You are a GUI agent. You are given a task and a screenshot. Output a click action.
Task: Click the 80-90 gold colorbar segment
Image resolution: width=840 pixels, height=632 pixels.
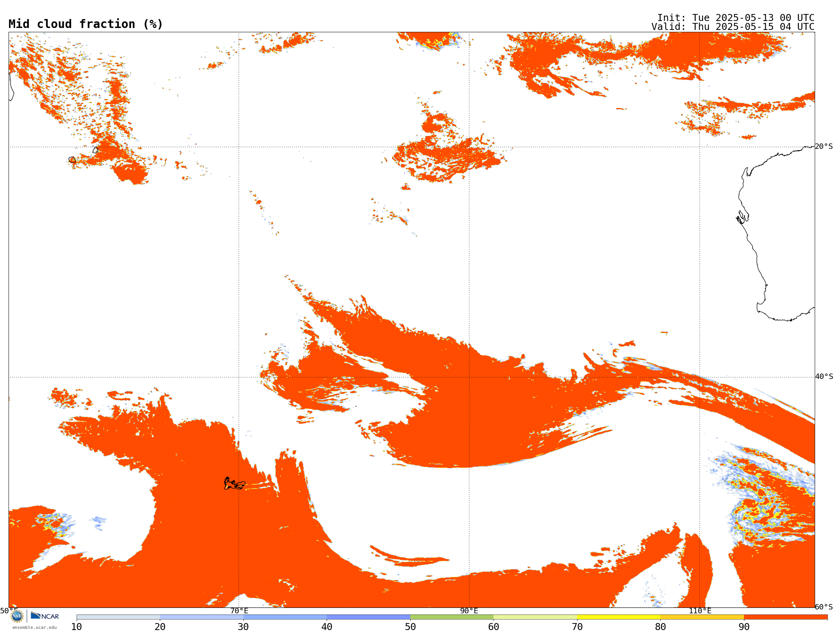pyautogui.click(x=702, y=617)
